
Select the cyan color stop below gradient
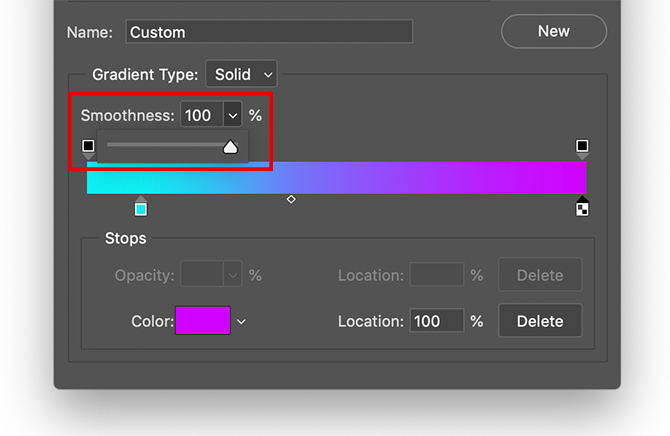tap(141, 208)
